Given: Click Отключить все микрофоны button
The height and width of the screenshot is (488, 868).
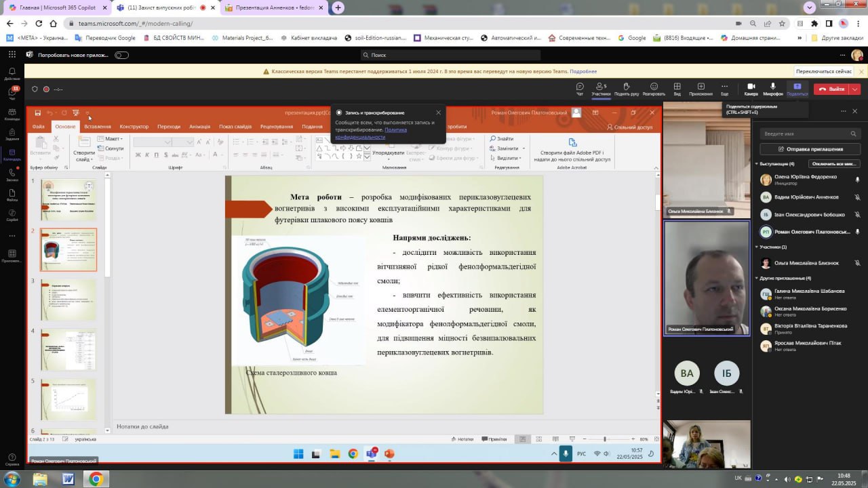Looking at the screenshot, I should [834, 163].
